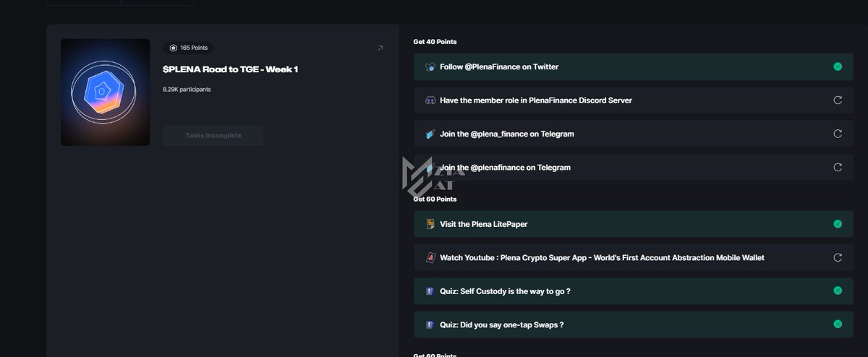
Task: Click the points hexagon icon beside 165 Points
Action: pyautogui.click(x=173, y=48)
